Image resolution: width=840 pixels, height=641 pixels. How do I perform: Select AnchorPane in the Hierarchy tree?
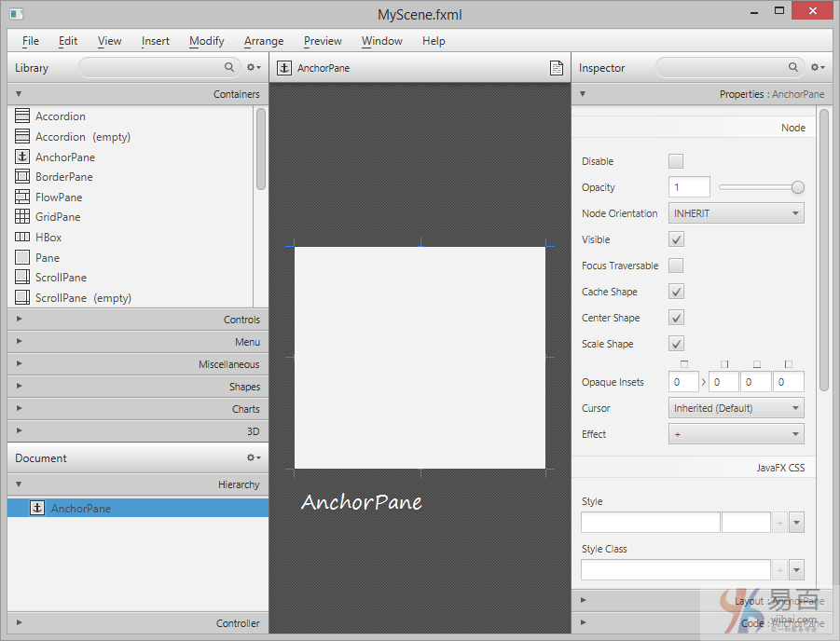pos(81,509)
